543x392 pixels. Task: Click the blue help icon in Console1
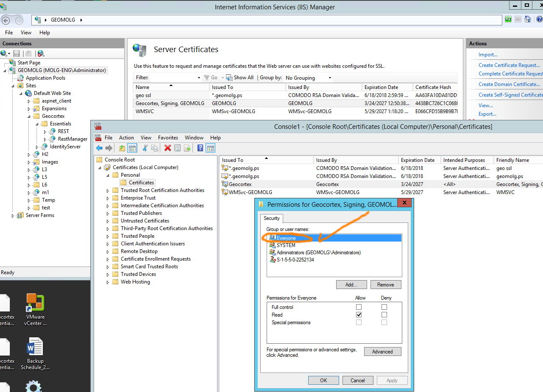coord(200,148)
